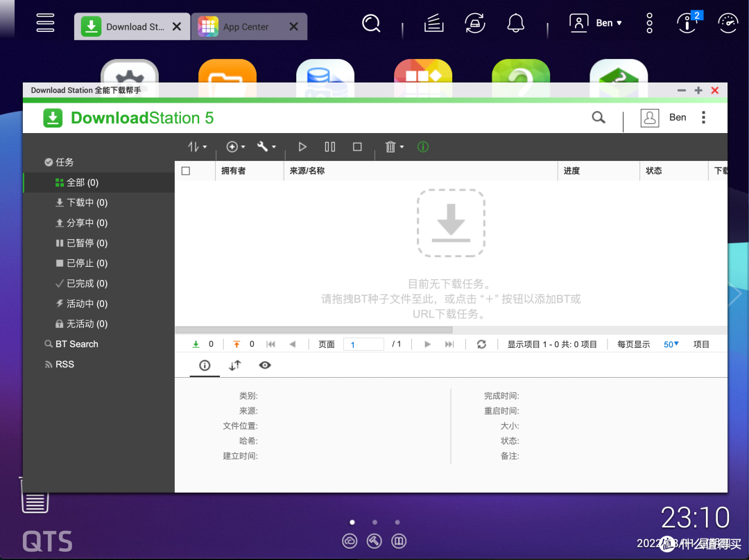Sort by 来源/名称 column header
Viewport: 749px width, 560px height.
pos(420,171)
